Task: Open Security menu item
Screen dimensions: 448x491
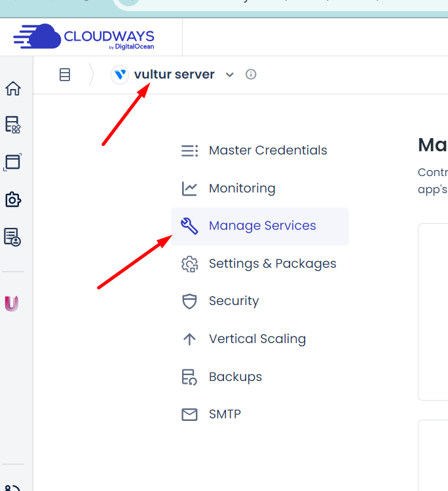Action: click(260, 301)
